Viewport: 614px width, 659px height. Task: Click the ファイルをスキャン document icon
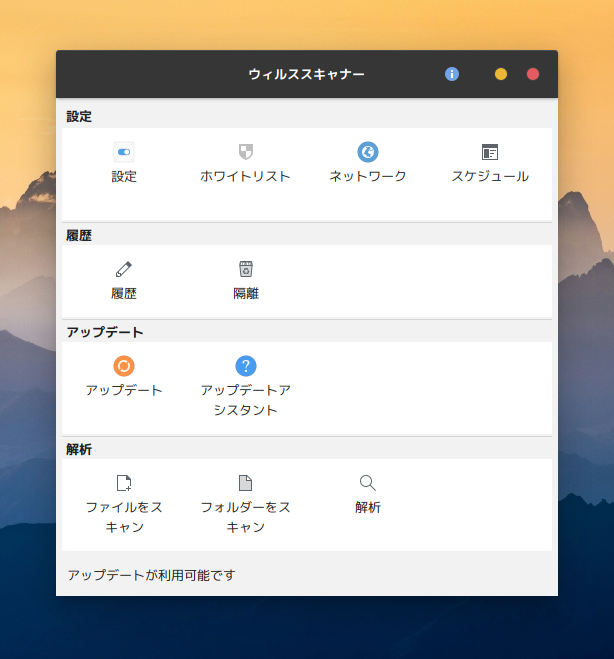click(124, 483)
